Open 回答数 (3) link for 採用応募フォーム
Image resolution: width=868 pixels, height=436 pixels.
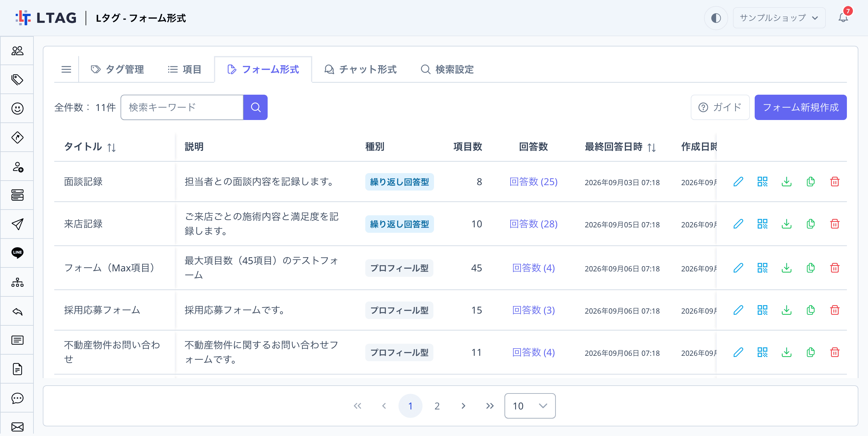pos(533,310)
